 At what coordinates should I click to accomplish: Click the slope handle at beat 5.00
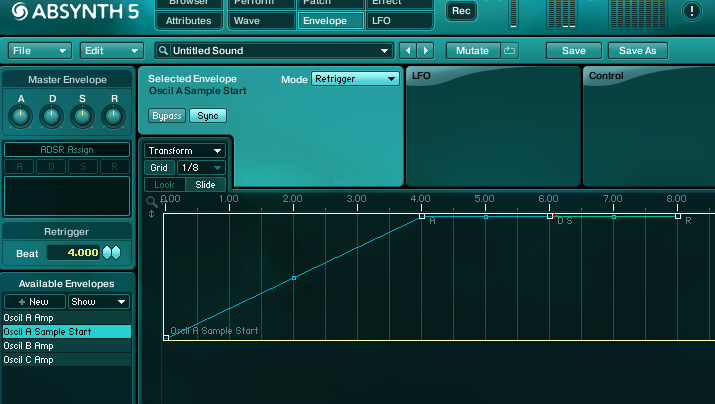point(486,217)
